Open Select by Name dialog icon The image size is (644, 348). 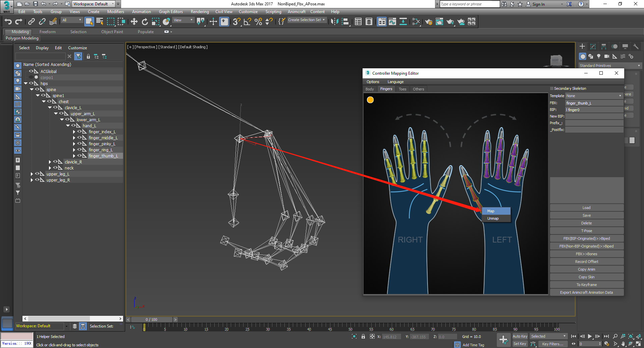coord(100,22)
